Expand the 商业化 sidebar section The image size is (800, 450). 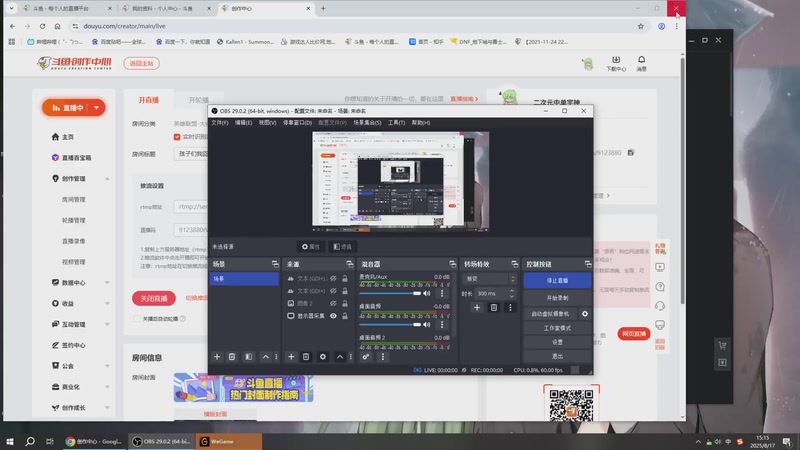coord(107,387)
